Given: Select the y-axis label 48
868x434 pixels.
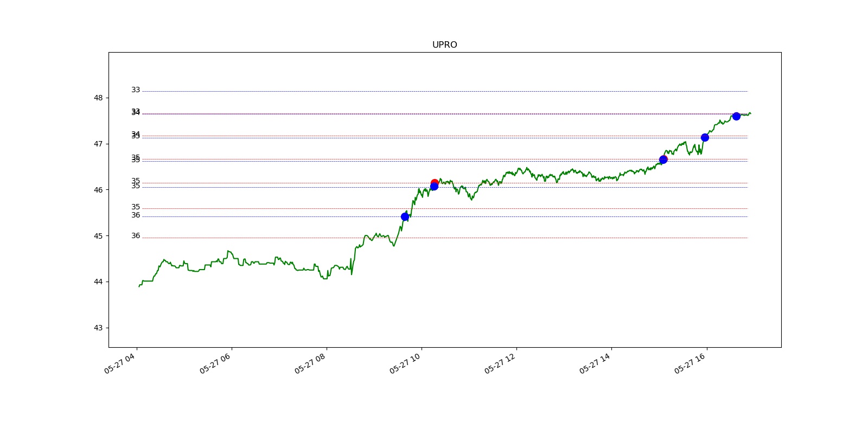Looking at the screenshot, I should 98,98.
